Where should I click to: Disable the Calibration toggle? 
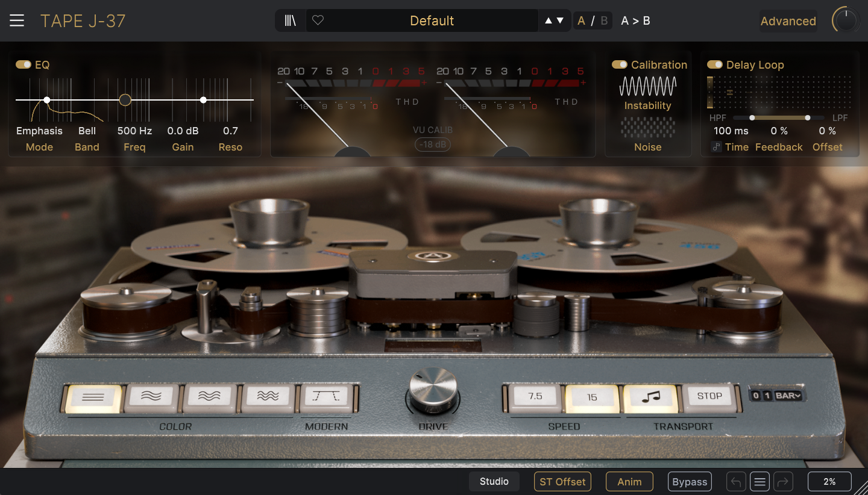pyautogui.click(x=620, y=64)
